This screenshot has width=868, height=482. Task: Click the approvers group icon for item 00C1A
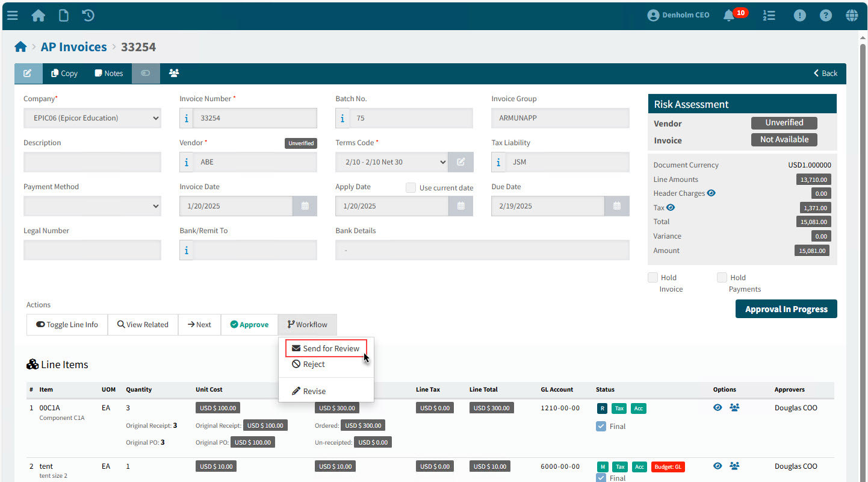(734, 408)
